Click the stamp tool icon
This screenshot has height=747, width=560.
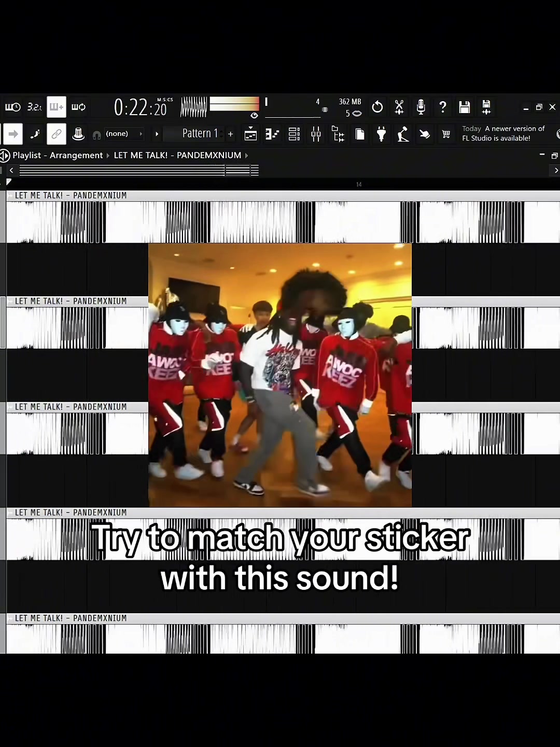pyautogui.click(x=78, y=134)
